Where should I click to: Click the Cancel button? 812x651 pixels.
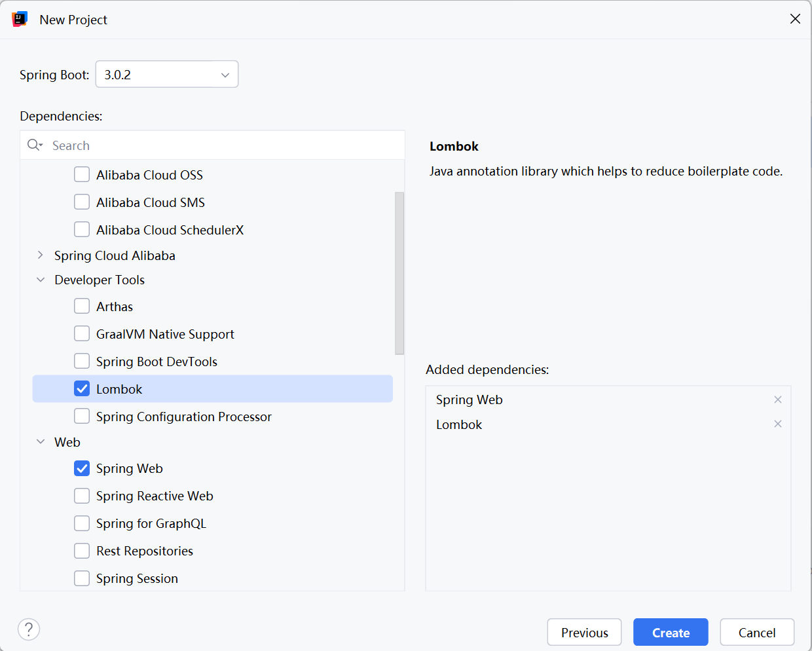coord(757,632)
